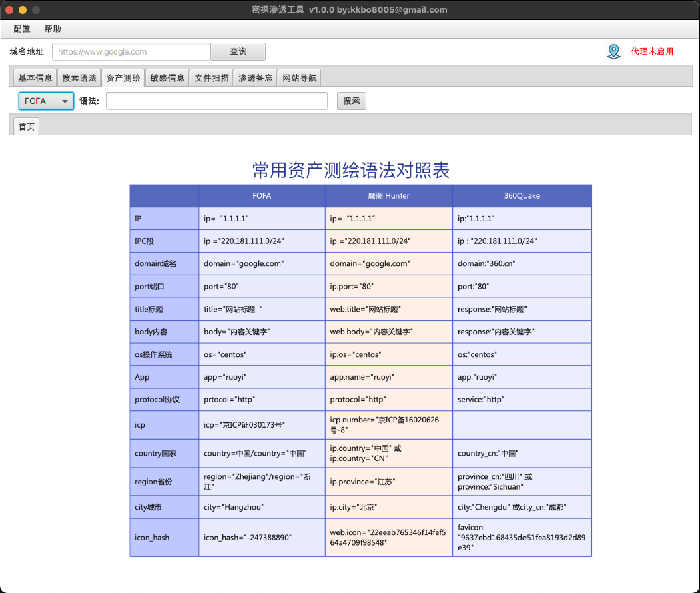The image size is (700, 593).
Task: Go to the 网站导航 tab
Action: pyautogui.click(x=299, y=78)
